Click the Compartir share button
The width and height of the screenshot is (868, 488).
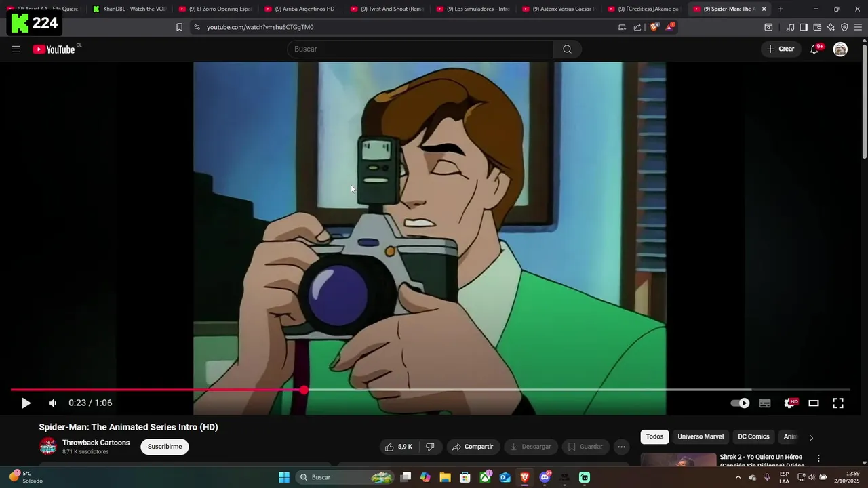pyautogui.click(x=473, y=447)
